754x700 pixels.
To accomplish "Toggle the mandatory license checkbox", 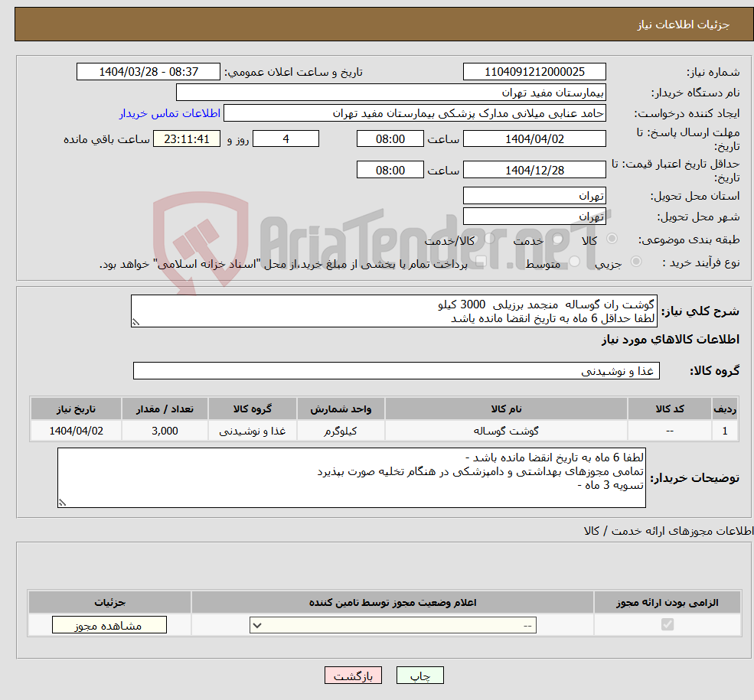I will pos(668,624).
